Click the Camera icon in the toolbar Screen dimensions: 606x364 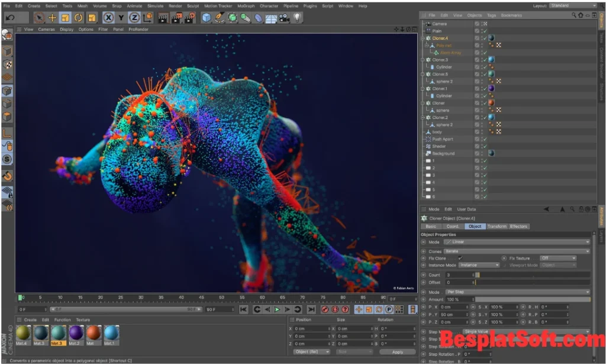click(285, 17)
